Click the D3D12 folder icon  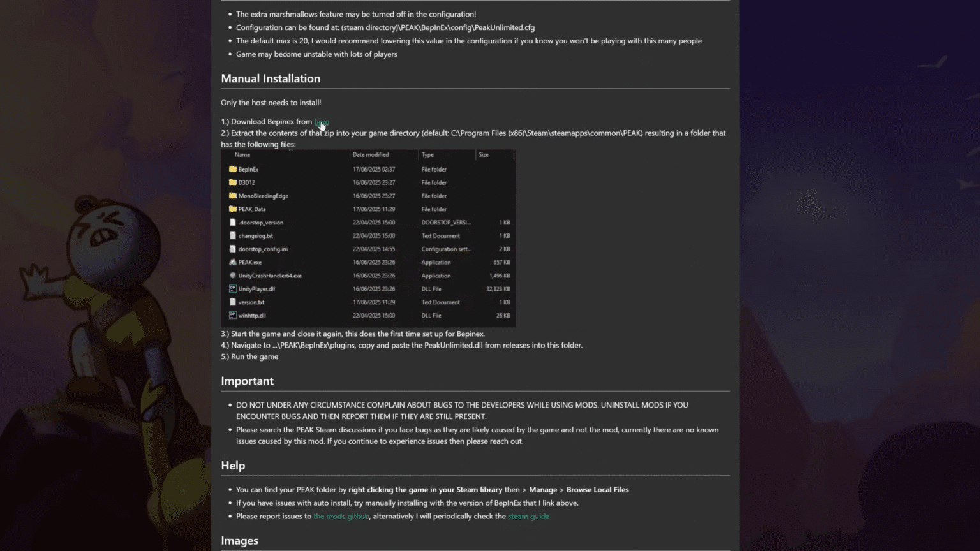233,182
